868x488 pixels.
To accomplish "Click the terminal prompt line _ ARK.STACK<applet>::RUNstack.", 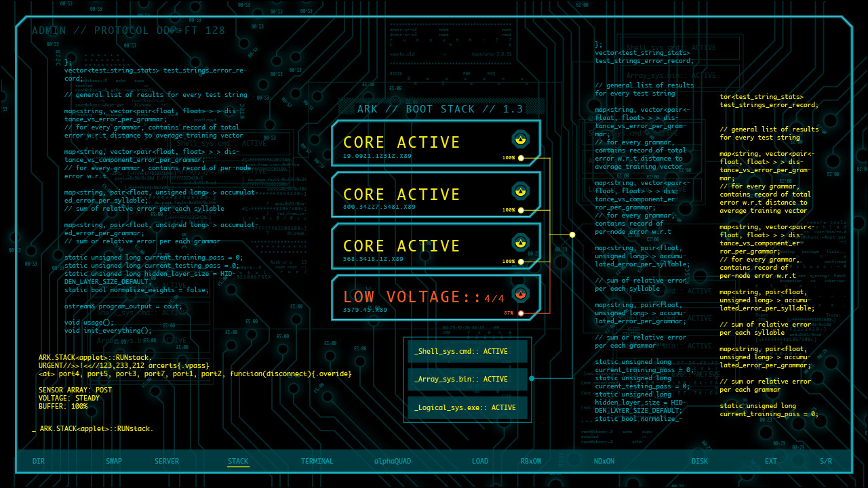I will 93,428.
